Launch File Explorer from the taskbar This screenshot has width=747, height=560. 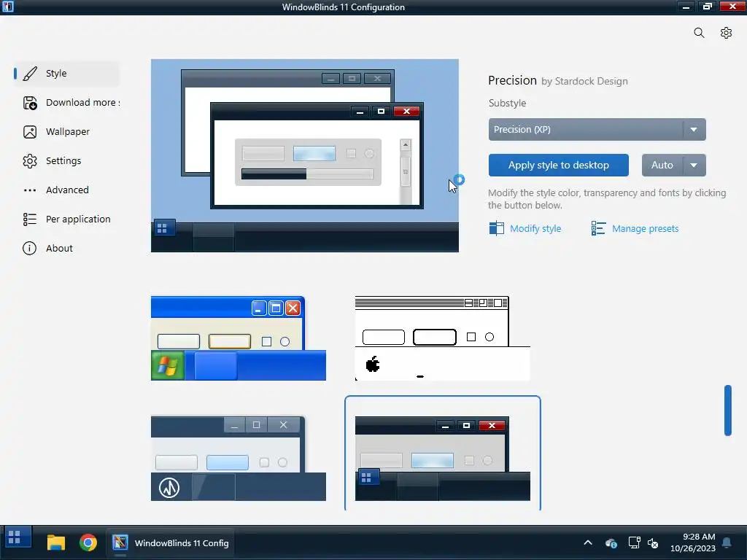pyautogui.click(x=55, y=542)
